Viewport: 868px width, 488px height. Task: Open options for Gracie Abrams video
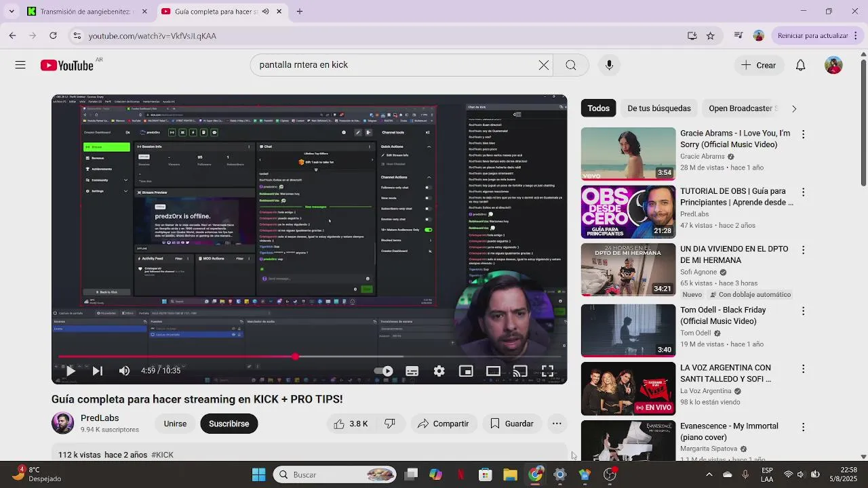(x=803, y=134)
